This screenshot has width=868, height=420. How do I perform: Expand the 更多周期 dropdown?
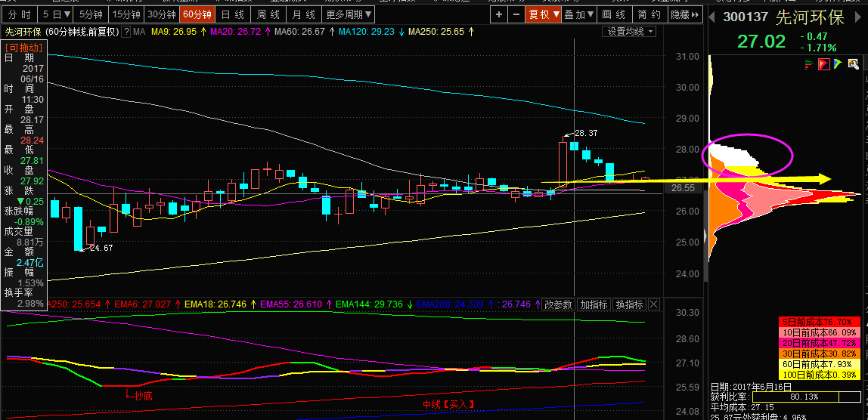pyautogui.click(x=349, y=14)
